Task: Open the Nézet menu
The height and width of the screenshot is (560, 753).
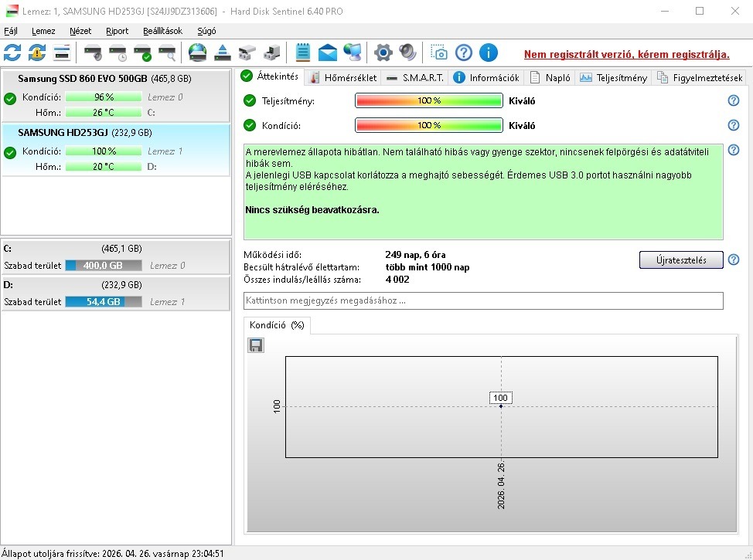Action: 80,31
